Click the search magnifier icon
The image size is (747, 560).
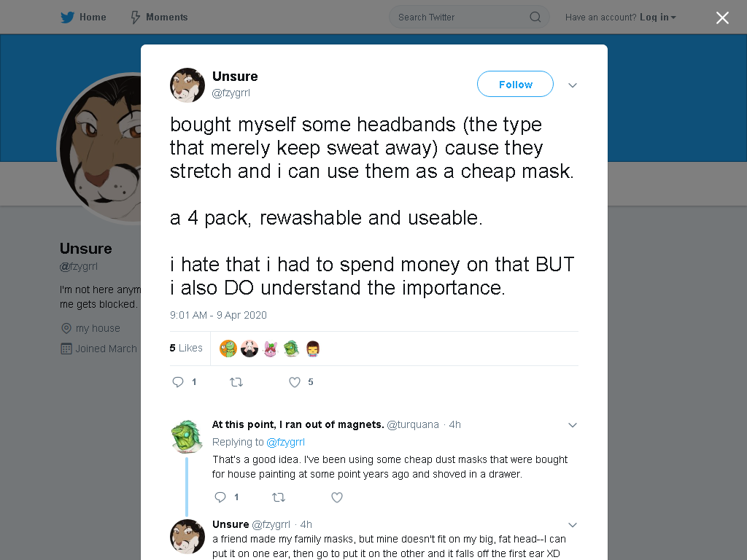point(535,17)
